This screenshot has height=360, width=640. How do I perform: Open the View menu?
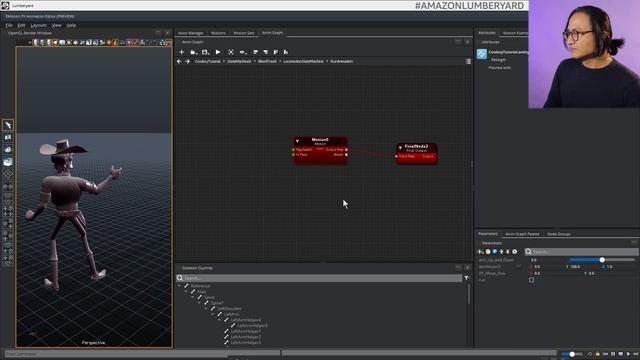pyautogui.click(x=56, y=25)
